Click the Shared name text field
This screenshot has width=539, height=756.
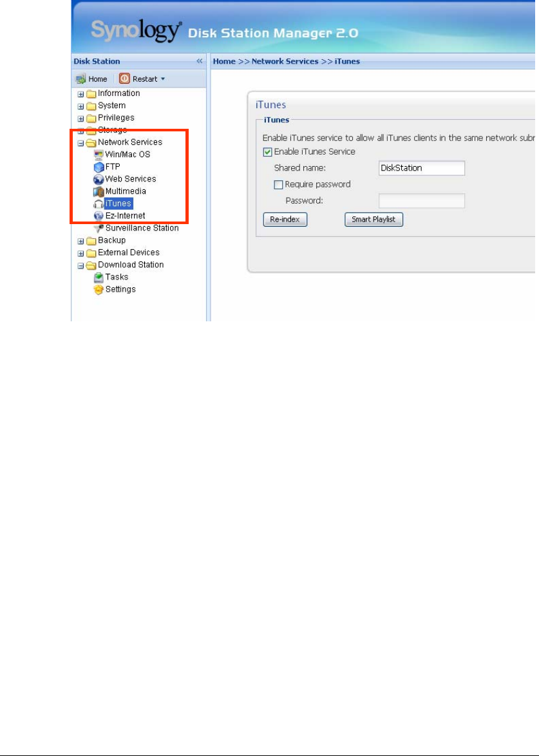(x=422, y=168)
